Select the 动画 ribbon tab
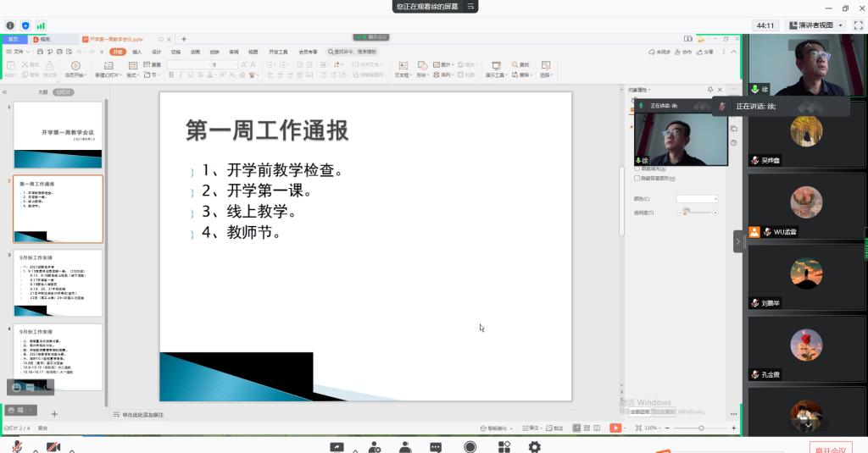The width and height of the screenshot is (868, 453). point(195,52)
